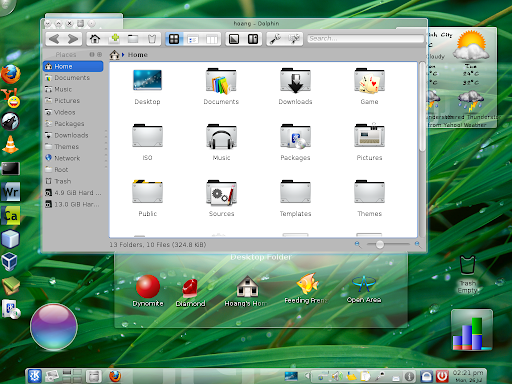Select the 13.0 GiB Hard drive entry
512x384 pixels.
(x=73, y=204)
